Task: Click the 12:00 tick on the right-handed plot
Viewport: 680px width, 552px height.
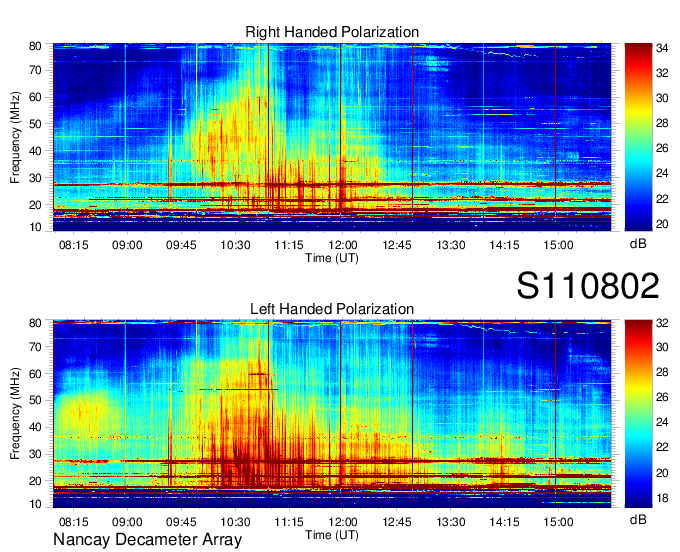Action: (343, 245)
